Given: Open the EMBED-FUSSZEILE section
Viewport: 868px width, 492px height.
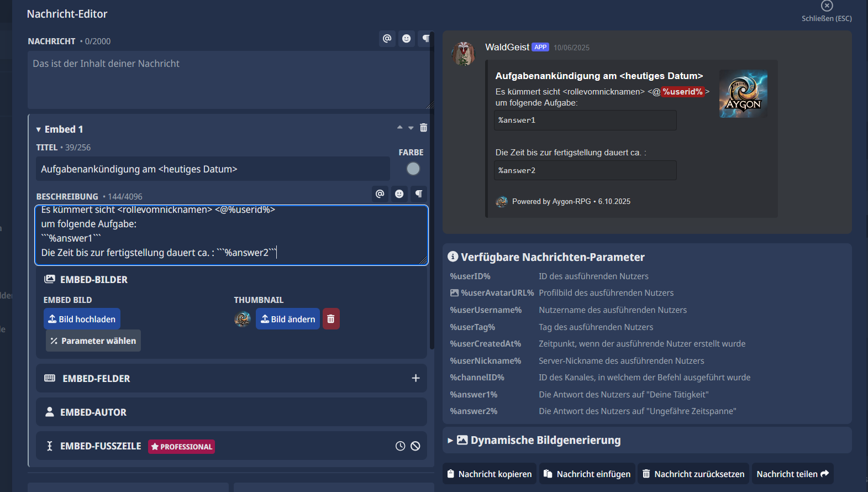Looking at the screenshot, I should [x=101, y=446].
